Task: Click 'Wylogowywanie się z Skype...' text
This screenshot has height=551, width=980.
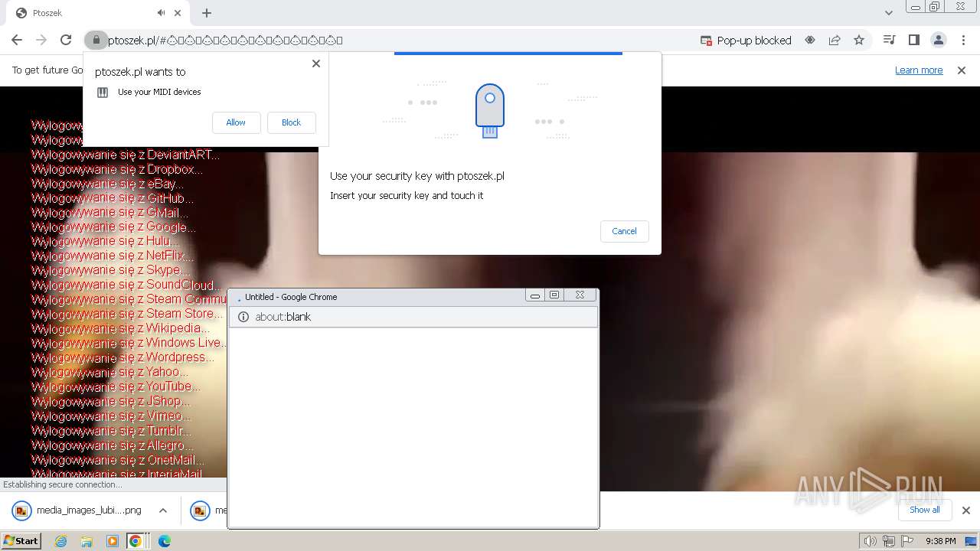Action: (x=111, y=270)
